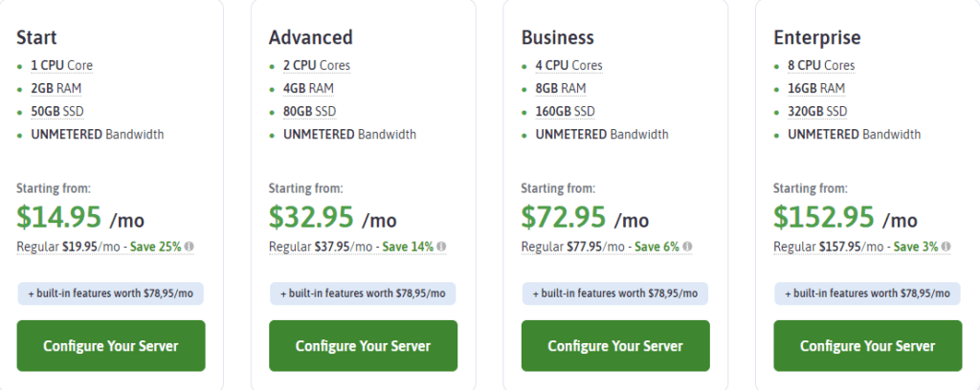
Task: Click the info icon beside Save 25%
Action: [x=189, y=248]
